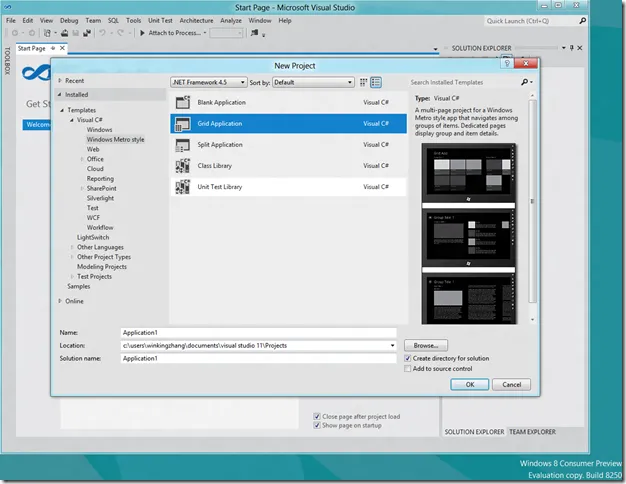This screenshot has width=626, height=484.
Task: Click the Browse button
Action: tap(425, 345)
